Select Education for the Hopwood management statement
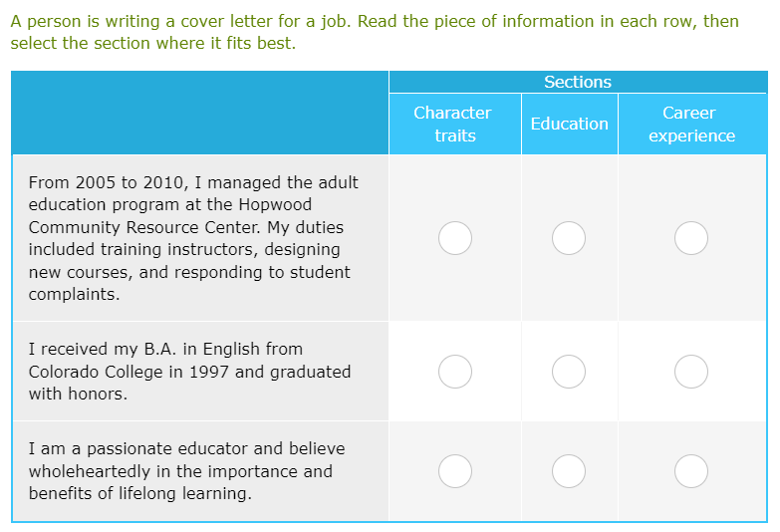This screenshot has height=532, width=780. 569,238
